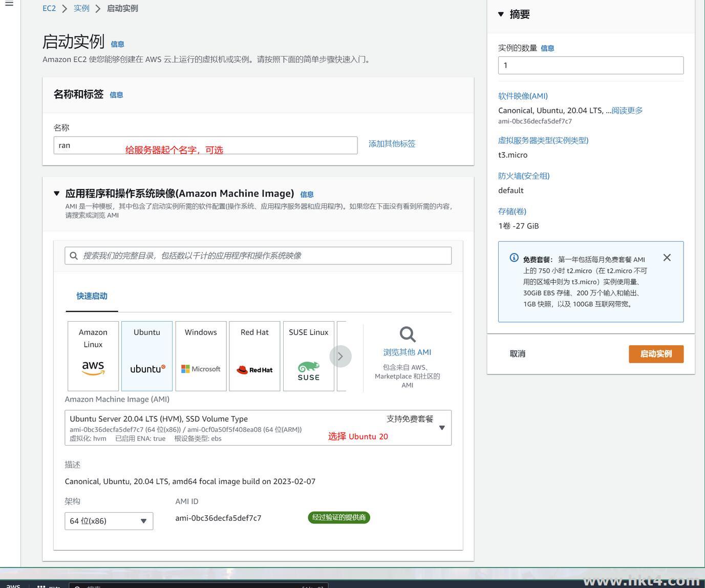Click the search icon in catalog field
The height and width of the screenshot is (588, 705).
74,256
